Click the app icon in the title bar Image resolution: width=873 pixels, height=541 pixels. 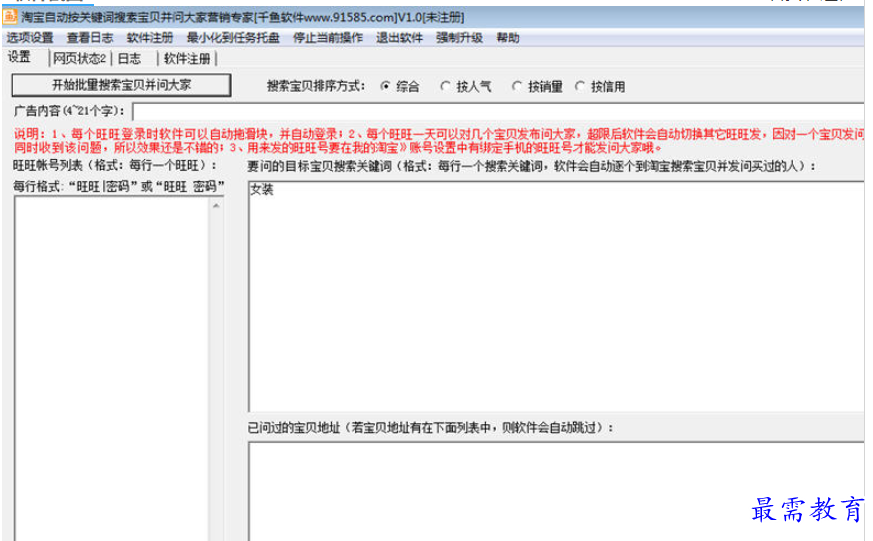click(x=10, y=17)
